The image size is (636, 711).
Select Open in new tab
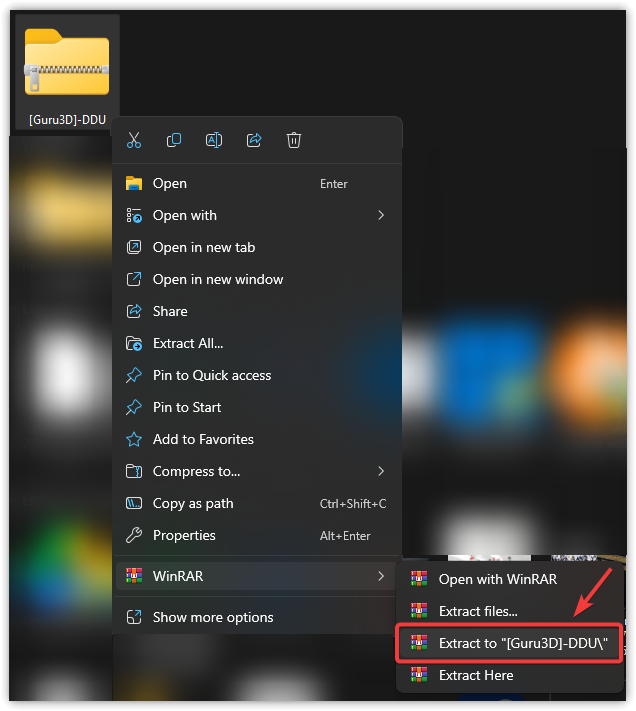point(257,248)
